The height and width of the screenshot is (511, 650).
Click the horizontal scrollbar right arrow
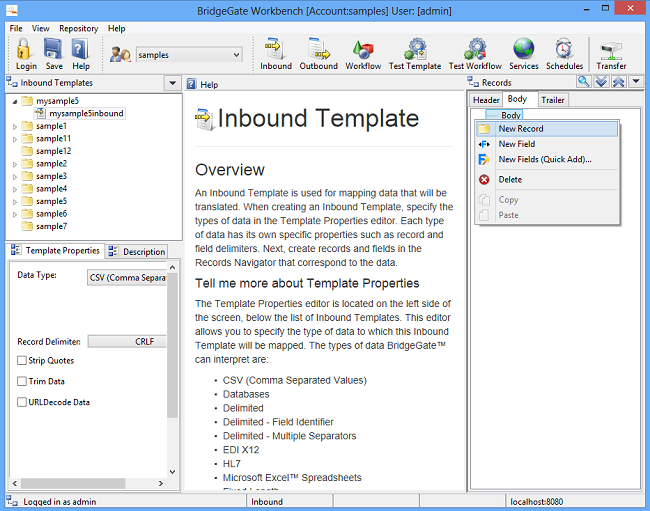click(x=161, y=483)
